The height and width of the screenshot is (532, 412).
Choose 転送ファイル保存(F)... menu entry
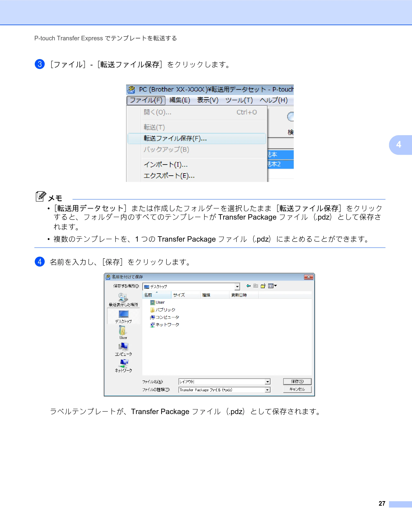coord(197,138)
